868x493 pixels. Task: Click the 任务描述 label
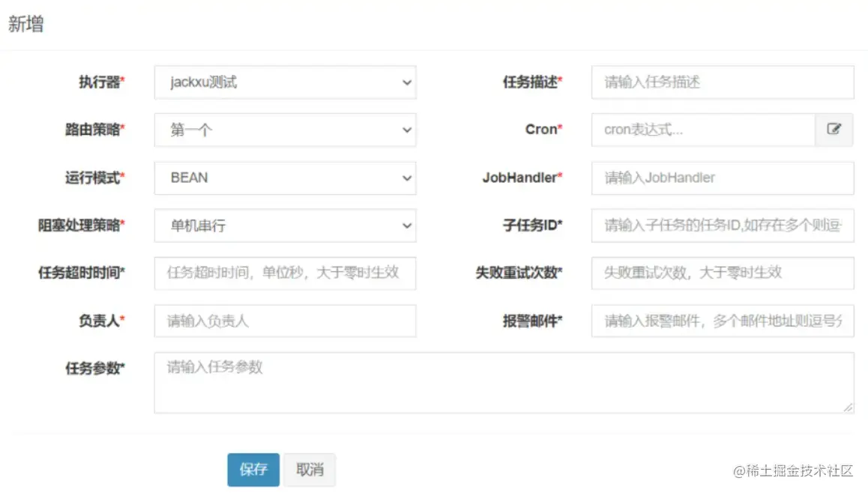[532, 82]
